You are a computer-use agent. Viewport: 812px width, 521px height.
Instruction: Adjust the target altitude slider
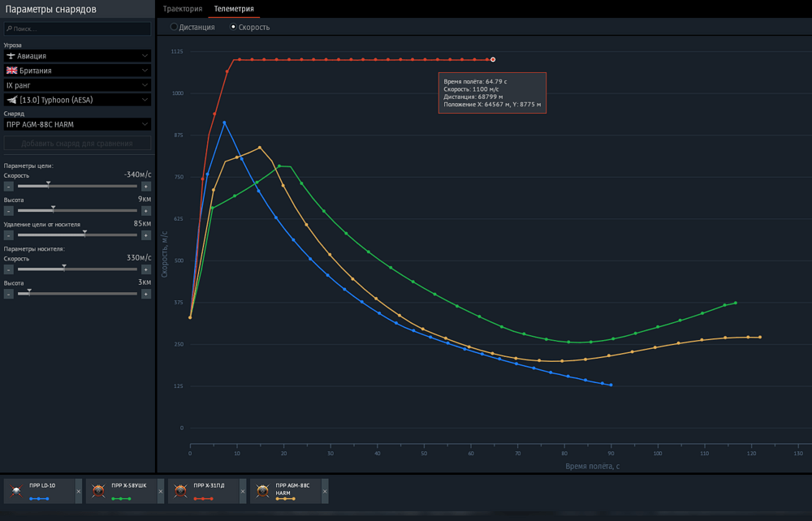(x=78, y=210)
